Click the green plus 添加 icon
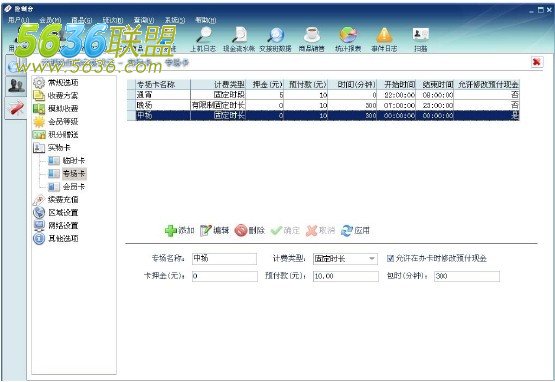Viewport: 555px width, 382px height. pyautogui.click(x=171, y=231)
